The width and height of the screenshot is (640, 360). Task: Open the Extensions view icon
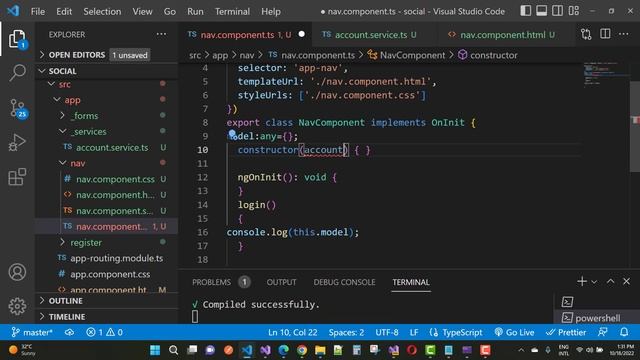pos(17,177)
